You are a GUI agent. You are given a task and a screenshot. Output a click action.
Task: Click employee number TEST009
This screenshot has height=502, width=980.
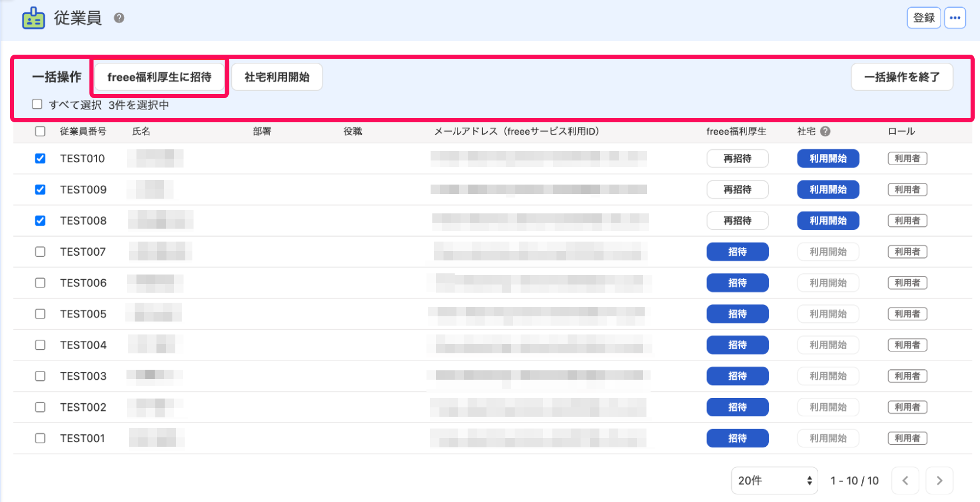coord(83,189)
